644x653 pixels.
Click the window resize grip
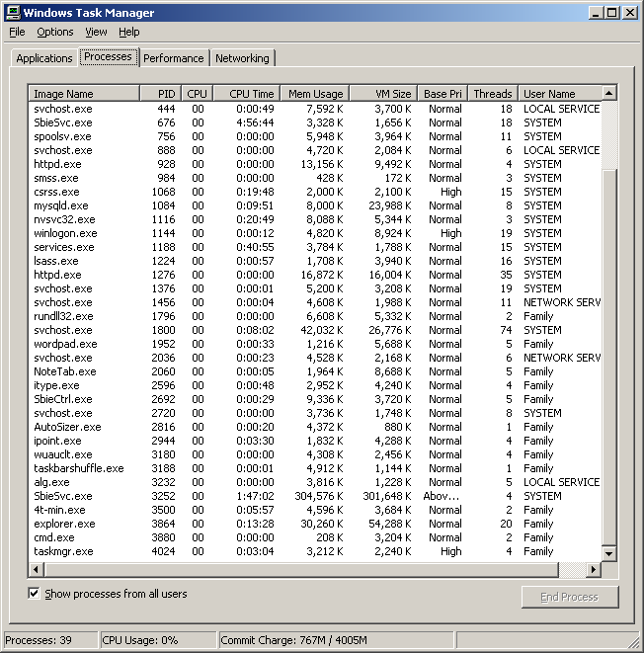[x=633, y=642]
